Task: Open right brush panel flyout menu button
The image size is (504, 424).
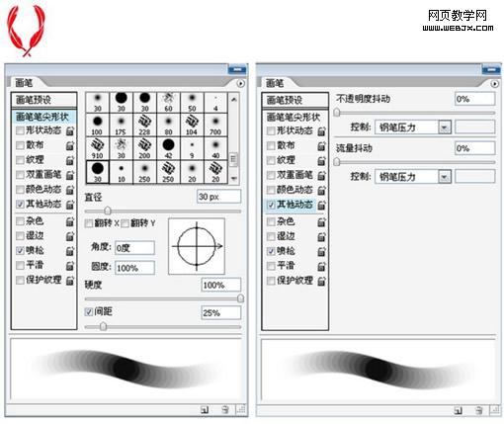Action: tap(495, 84)
